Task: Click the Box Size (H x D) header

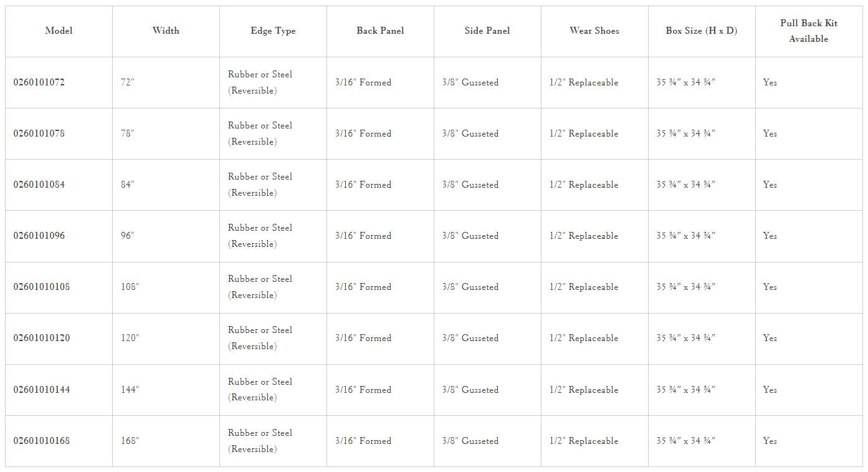Action: click(x=702, y=31)
